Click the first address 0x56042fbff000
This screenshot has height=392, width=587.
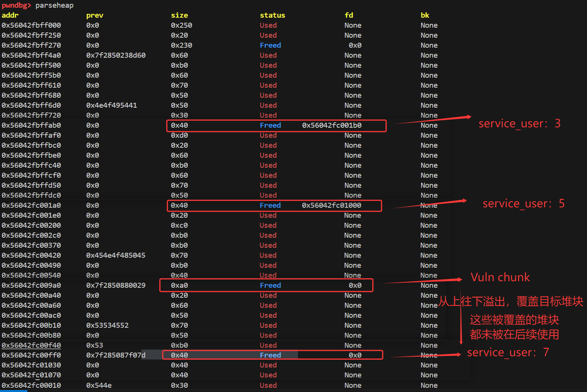click(x=31, y=25)
